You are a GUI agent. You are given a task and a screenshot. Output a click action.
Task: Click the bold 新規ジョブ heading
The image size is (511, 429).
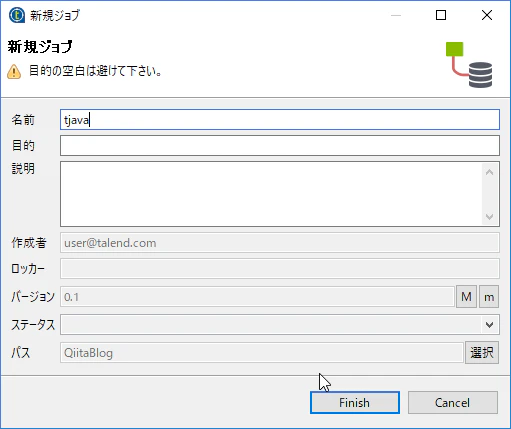40,47
